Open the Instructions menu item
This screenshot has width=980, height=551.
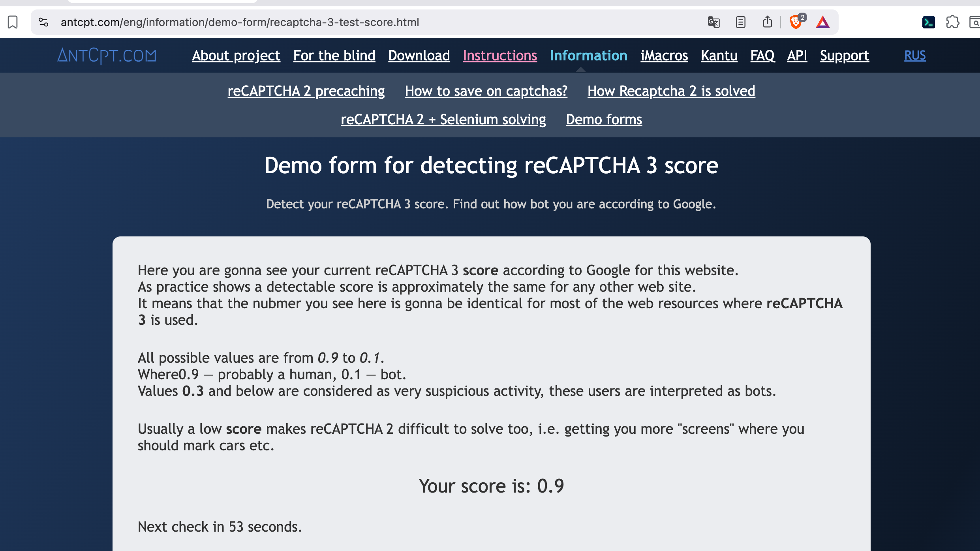500,56
